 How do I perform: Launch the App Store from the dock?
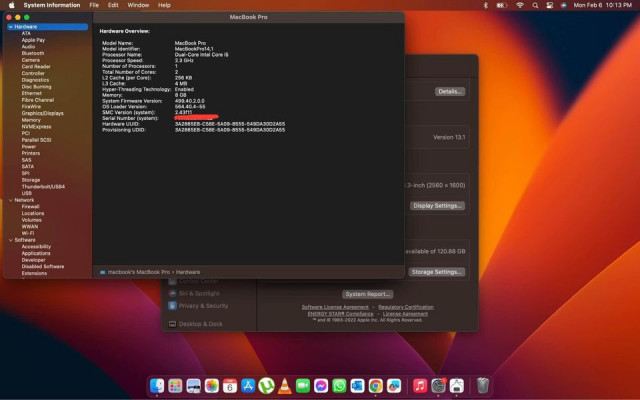tap(248, 385)
